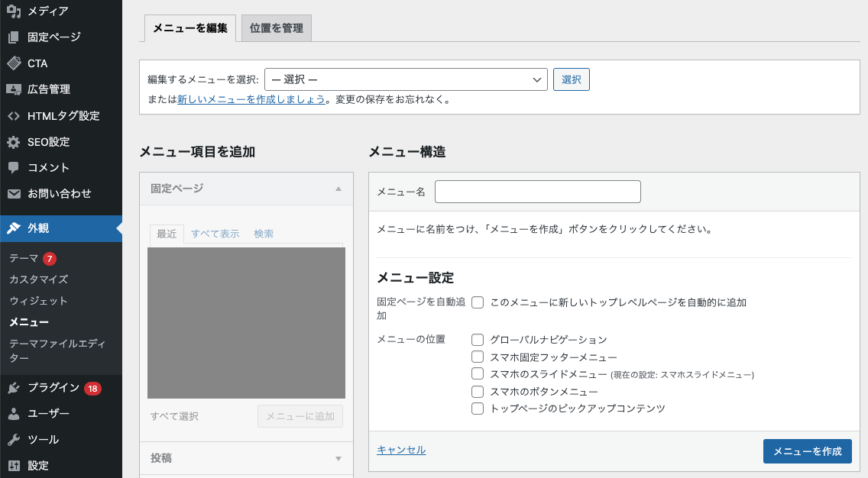Click the 固定ページ pages icon
This screenshot has width=868, height=478.
(x=14, y=37)
